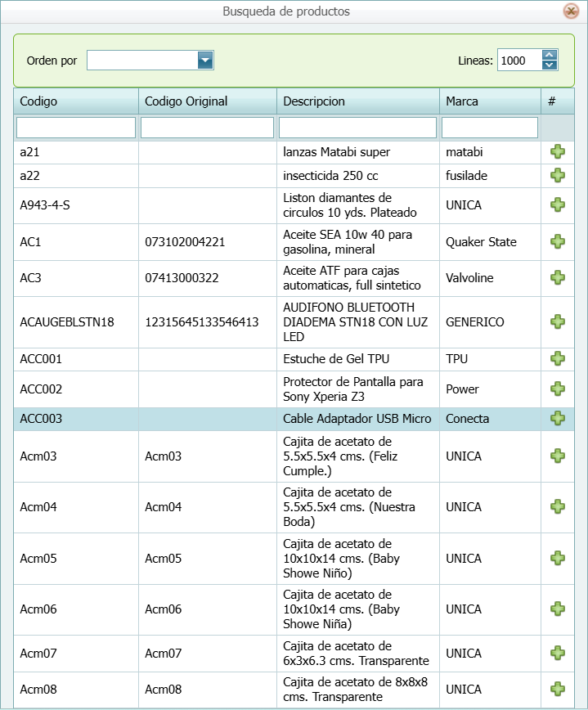Click the Descripcion column header
This screenshot has height=710, width=588.
(357, 101)
